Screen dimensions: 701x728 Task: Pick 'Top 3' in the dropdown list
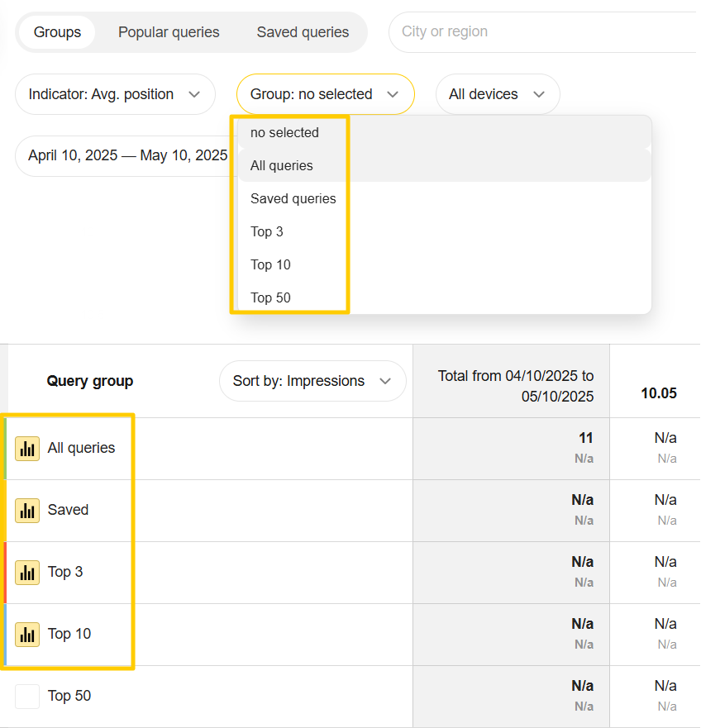pyautogui.click(x=267, y=231)
